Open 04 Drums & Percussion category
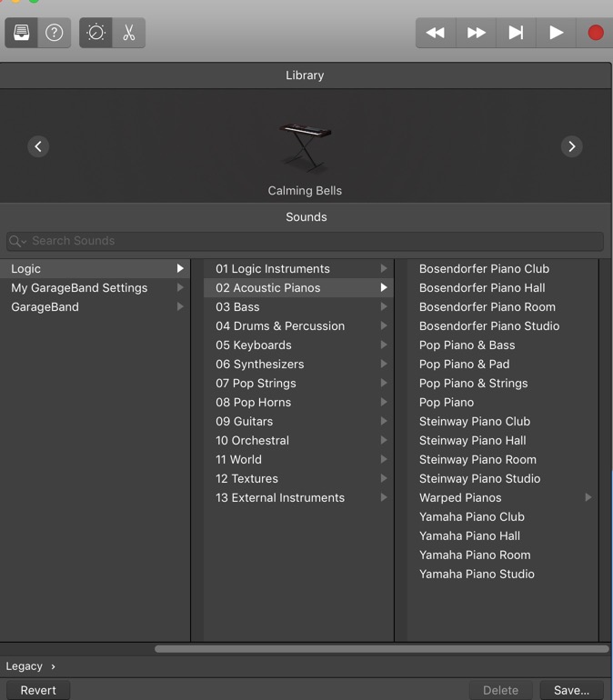 tap(298, 326)
